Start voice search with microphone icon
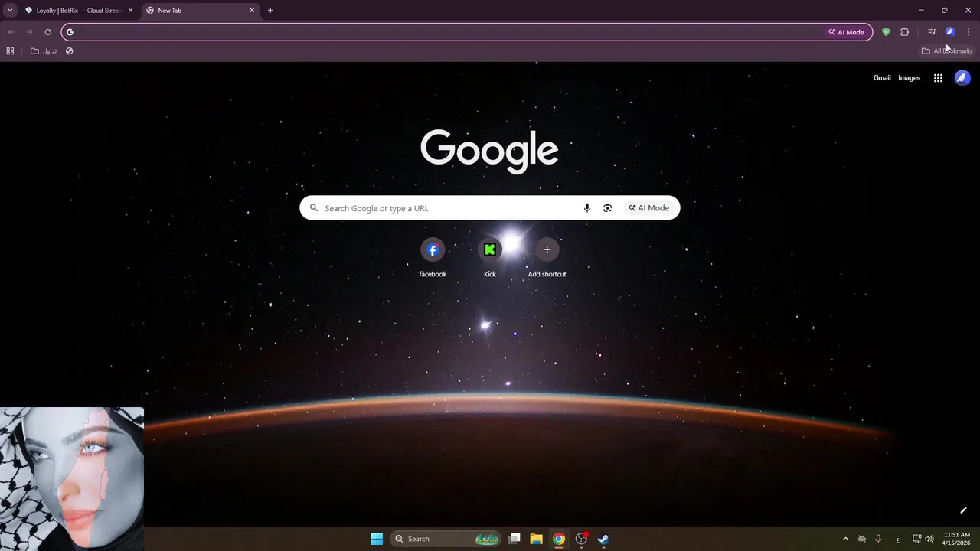 click(587, 208)
